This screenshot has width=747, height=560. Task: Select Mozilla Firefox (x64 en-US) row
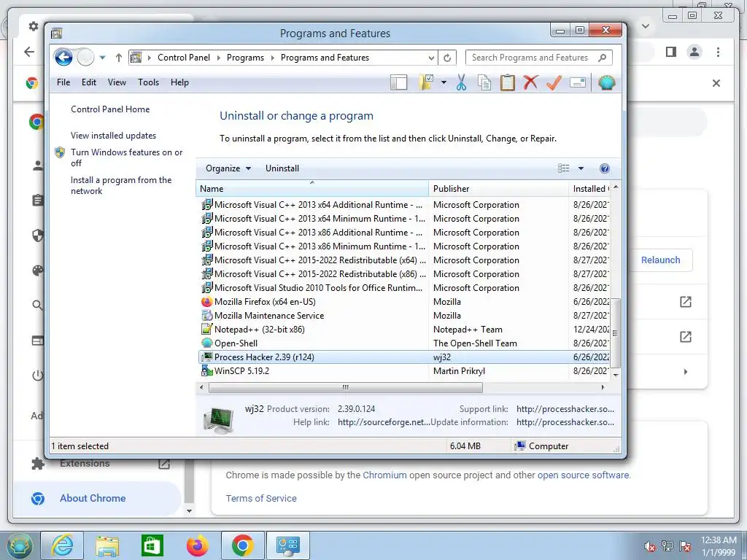coord(403,302)
